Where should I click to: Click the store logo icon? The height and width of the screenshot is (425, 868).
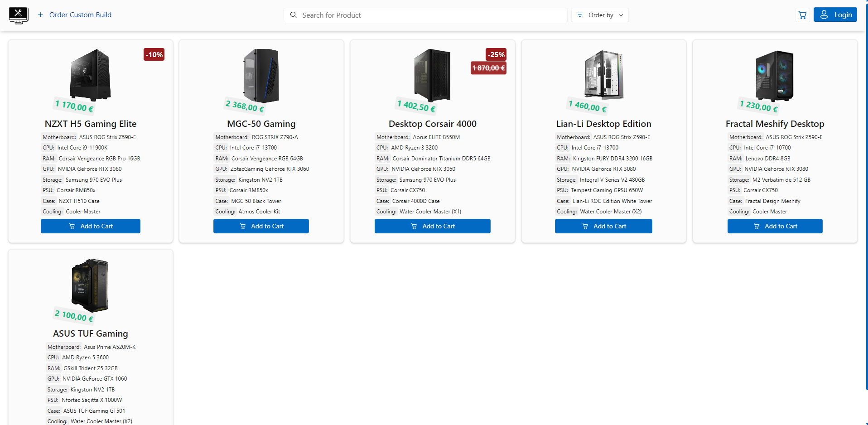(19, 15)
